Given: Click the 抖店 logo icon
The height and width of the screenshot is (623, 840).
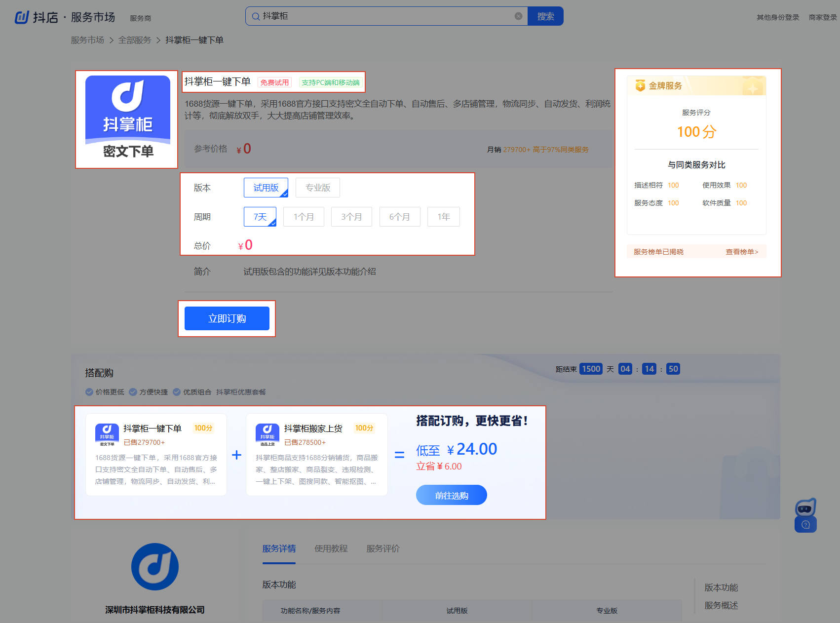Looking at the screenshot, I should coord(22,17).
